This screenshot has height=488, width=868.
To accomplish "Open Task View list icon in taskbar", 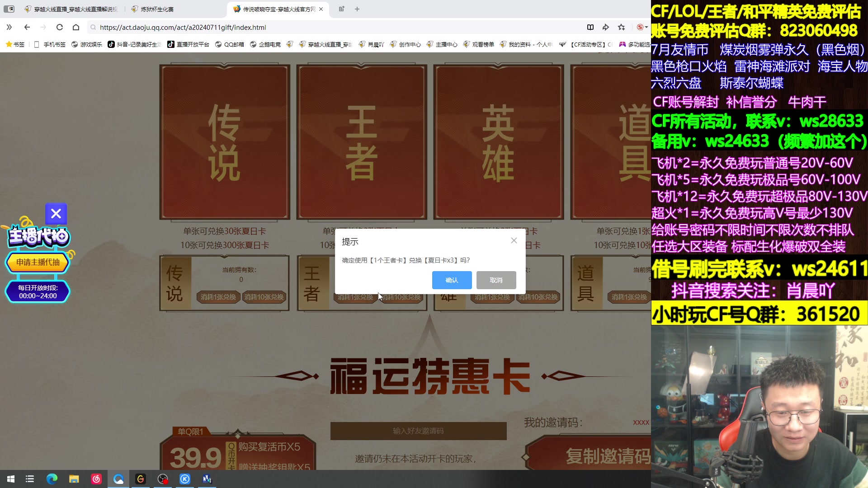I will [30, 479].
